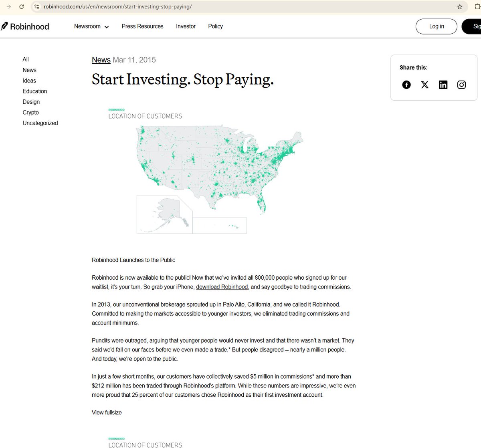Share article on X
The width and height of the screenshot is (481, 448).
(x=425, y=85)
